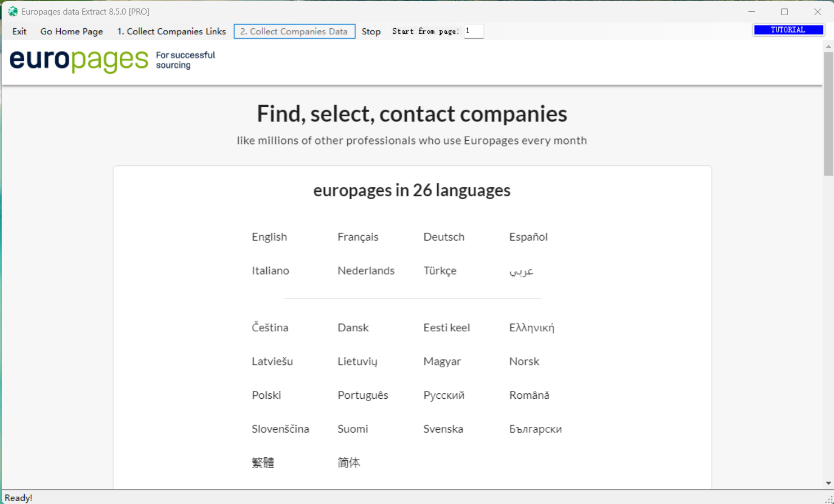Select Türkçe from languages list
Screen dimensions: 834x504
coord(440,271)
